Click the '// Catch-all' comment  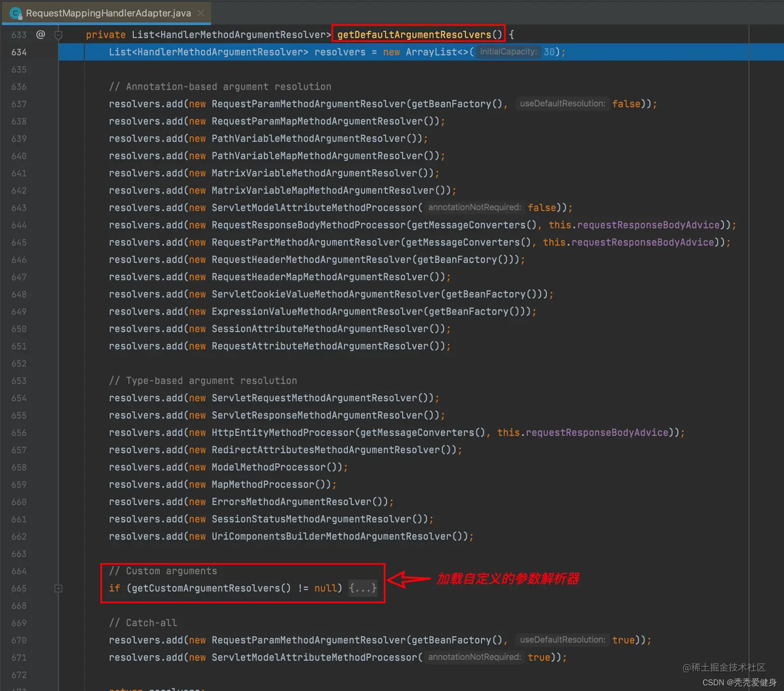point(143,623)
